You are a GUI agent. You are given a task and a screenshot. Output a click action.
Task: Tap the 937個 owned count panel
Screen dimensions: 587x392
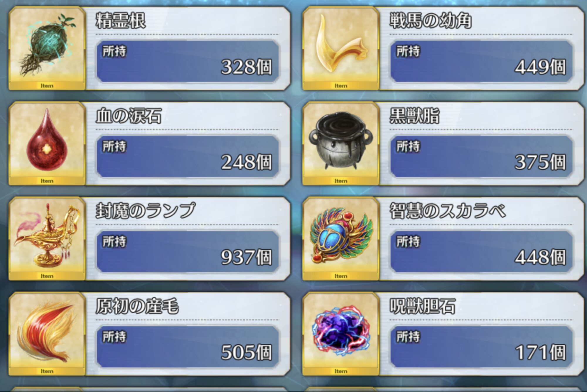click(x=188, y=251)
